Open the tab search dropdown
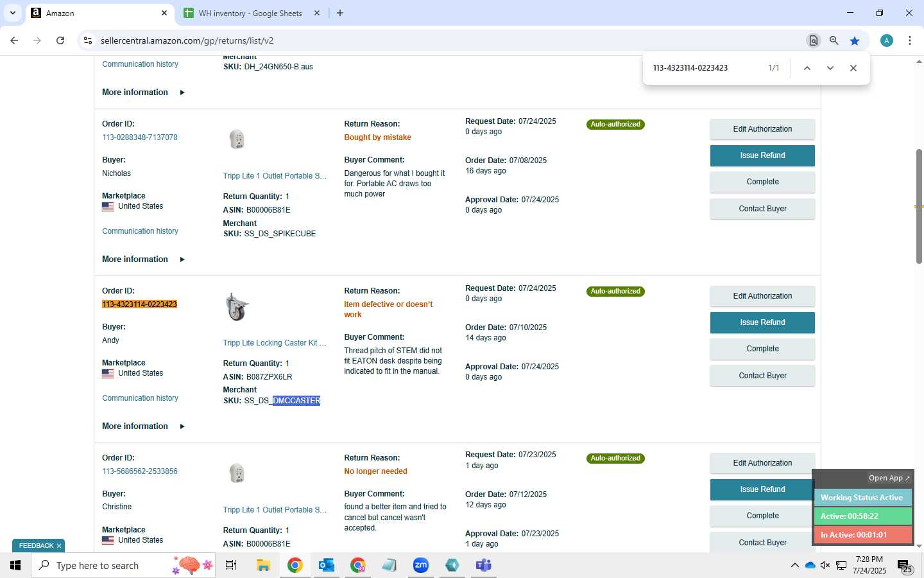Viewport: 924px width, 578px height. coord(12,13)
